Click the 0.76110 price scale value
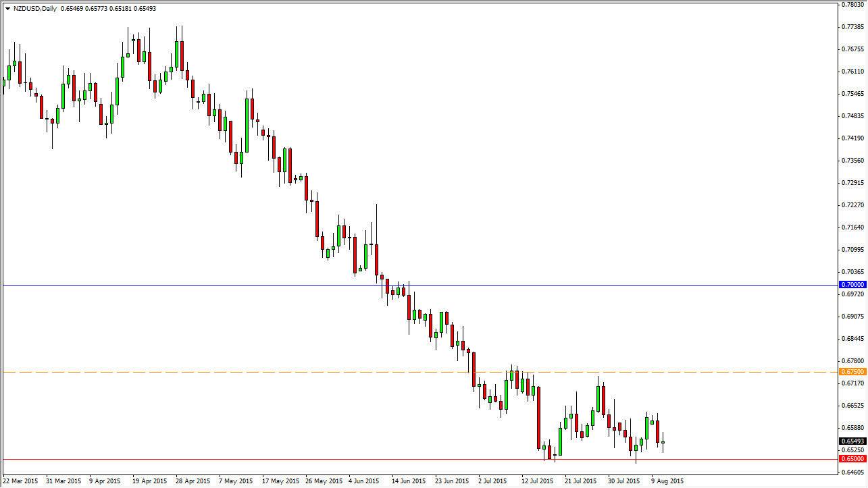This screenshot has width=868, height=488. point(853,72)
